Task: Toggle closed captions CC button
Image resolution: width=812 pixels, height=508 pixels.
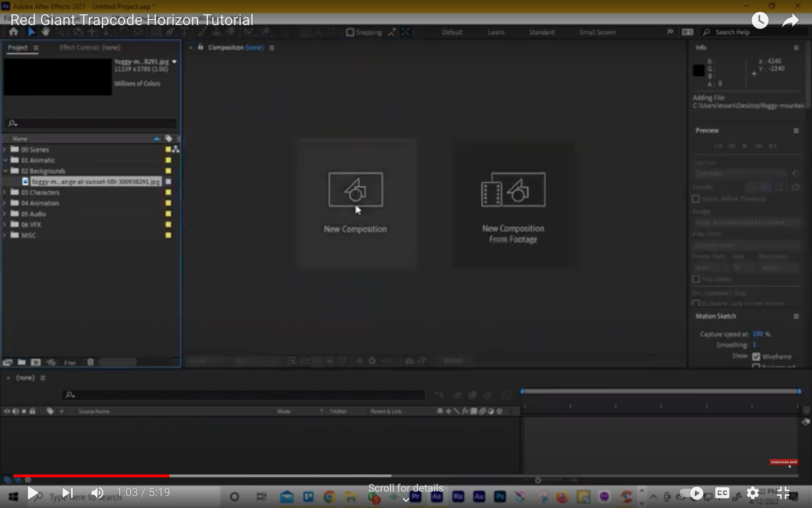Action: coord(722,493)
